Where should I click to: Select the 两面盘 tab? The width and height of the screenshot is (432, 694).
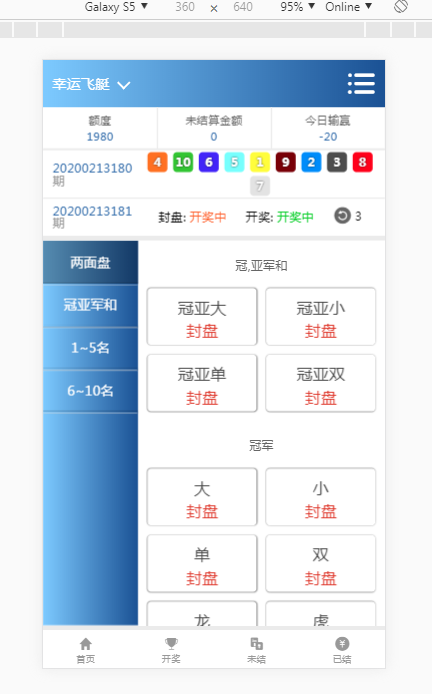tap(90, 262)
